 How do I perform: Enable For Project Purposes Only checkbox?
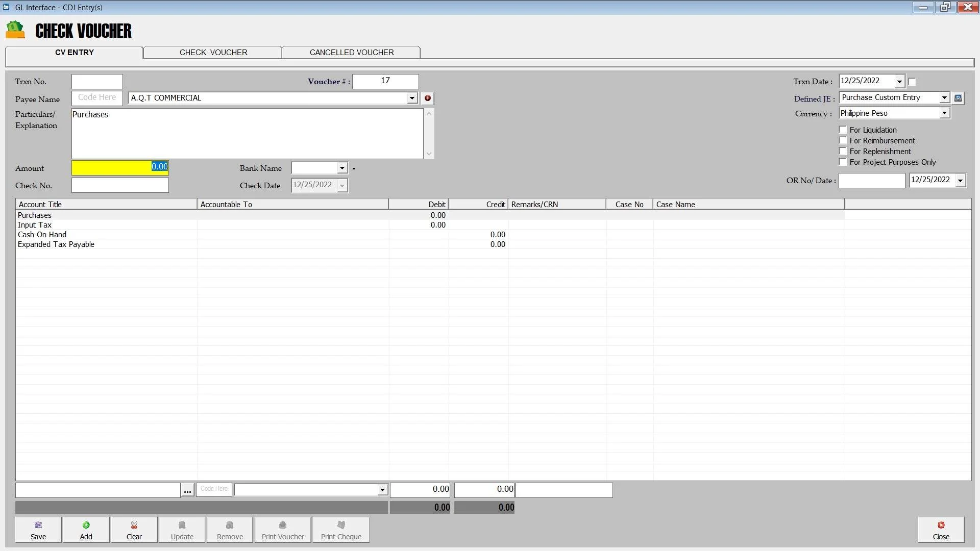(843, 162)
